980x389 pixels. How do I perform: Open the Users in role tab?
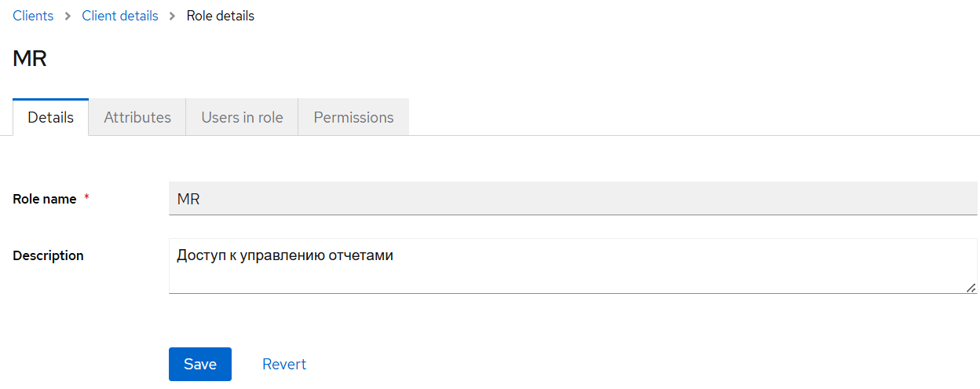click(242, 117)
